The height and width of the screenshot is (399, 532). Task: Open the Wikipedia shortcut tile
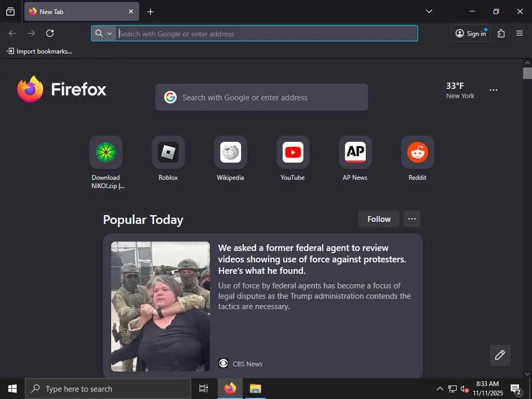click(231, 159)
